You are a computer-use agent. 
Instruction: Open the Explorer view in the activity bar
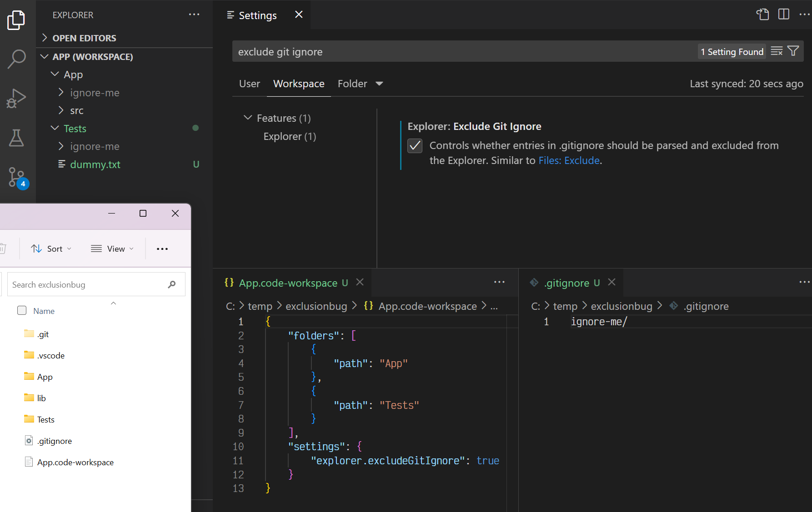(16, 20)
